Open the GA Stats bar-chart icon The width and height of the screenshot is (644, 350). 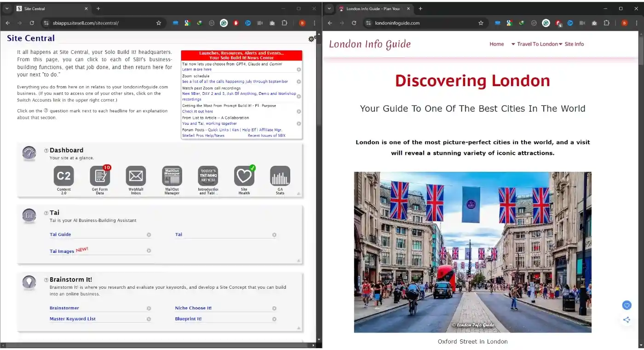(280, 176)
